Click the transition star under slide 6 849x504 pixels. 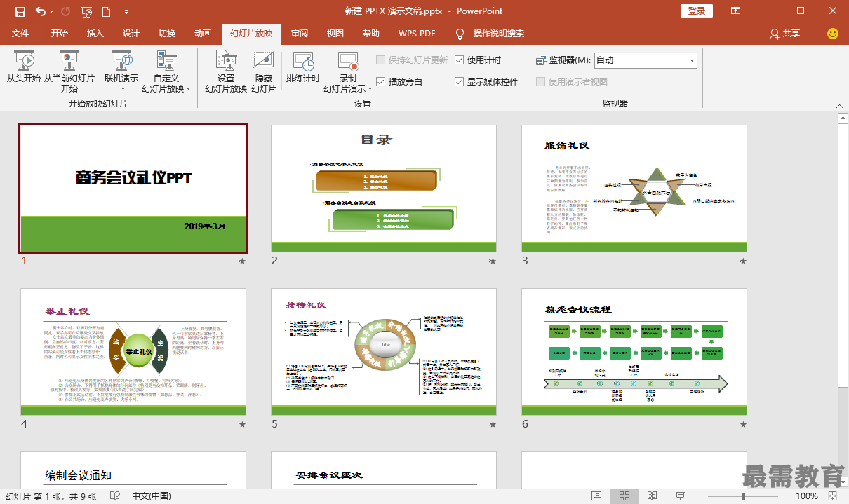tap(743, 425)
